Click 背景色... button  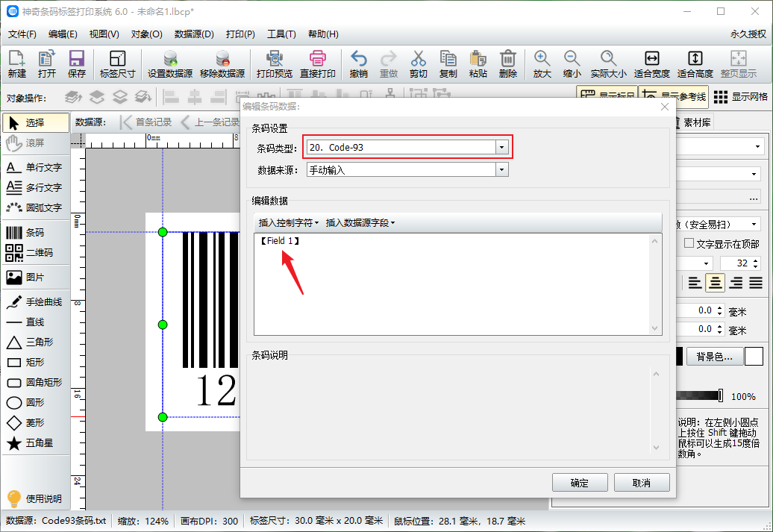tap(714, 357)
